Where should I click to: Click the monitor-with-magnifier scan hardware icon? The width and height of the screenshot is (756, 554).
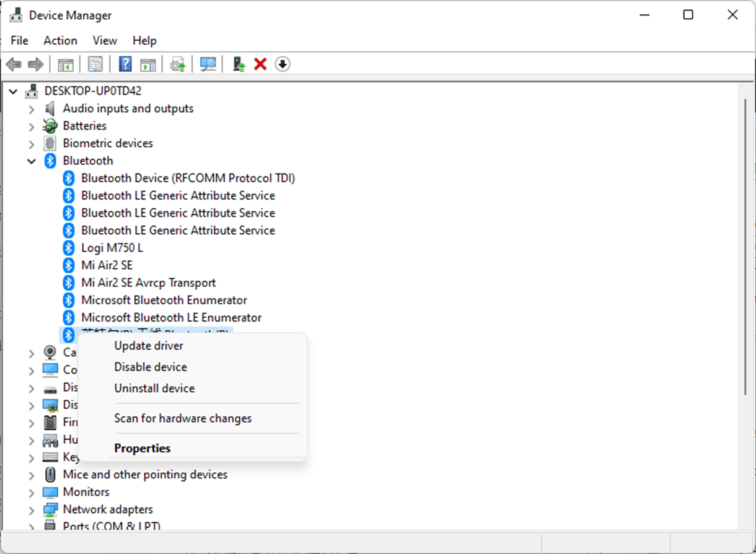[208, 64]
